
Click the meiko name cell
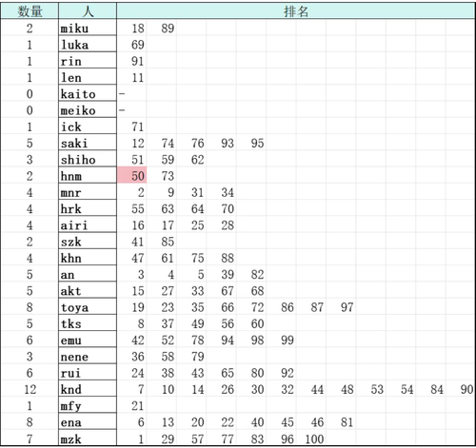pyautogui.click(x=88, y=110)
